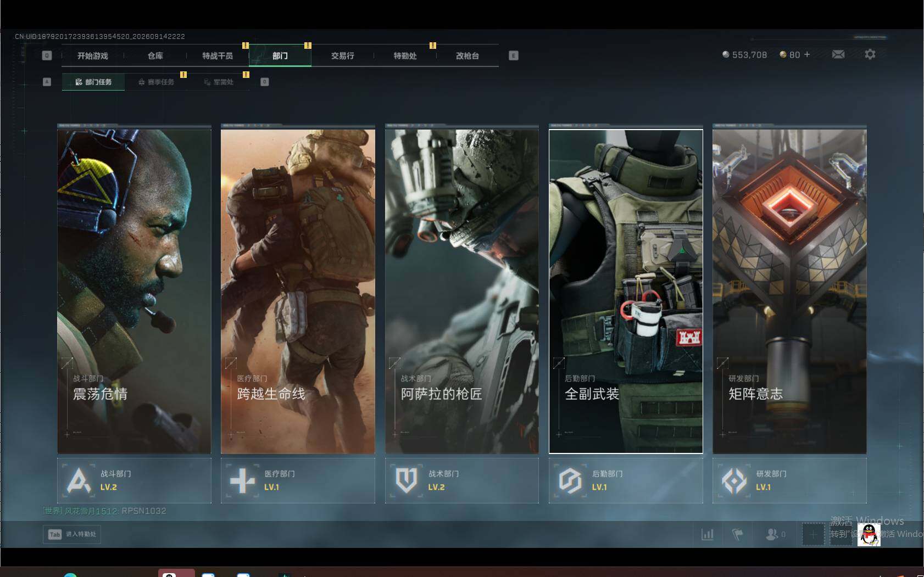Select the 部门任务 sub-tab
The height and width of the screenshot is (577, 924).
pos(93,82)
